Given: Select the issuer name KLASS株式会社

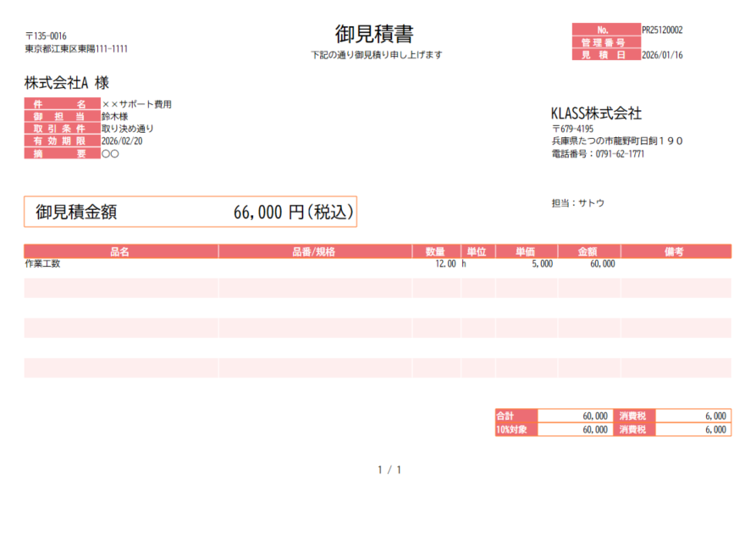Looking at the screenshot, I should click(x=596, y=113).
